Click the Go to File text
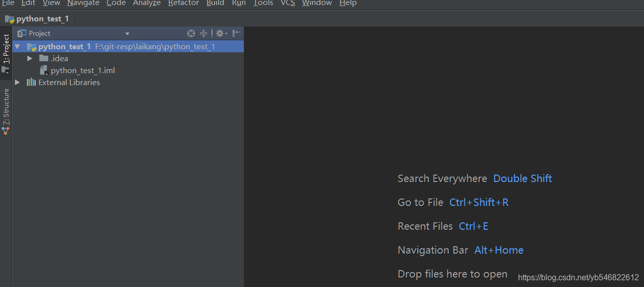 421,202
